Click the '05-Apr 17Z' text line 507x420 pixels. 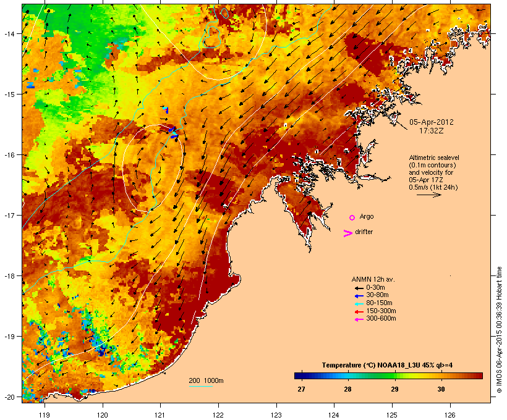pos(426,180)
